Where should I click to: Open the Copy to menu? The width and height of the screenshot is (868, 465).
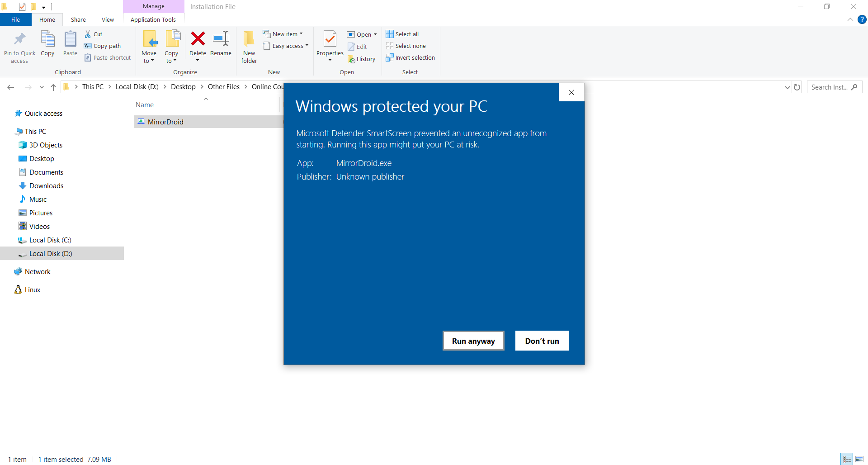(171, 47)
